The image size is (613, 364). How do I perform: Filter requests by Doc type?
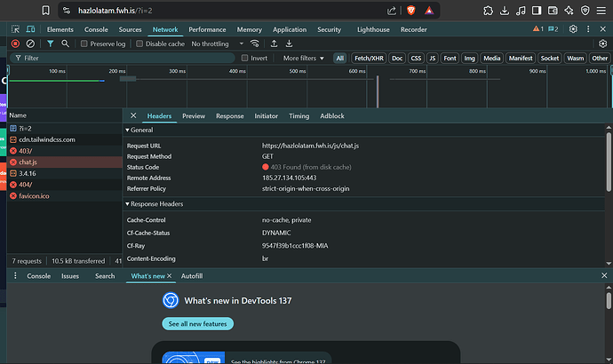(x=397, y=59)
